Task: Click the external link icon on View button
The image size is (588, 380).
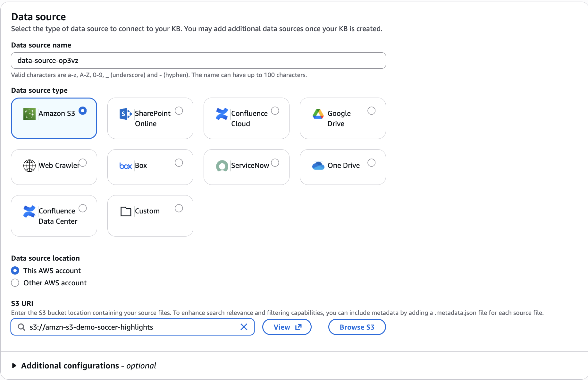Action: [298, 327]
